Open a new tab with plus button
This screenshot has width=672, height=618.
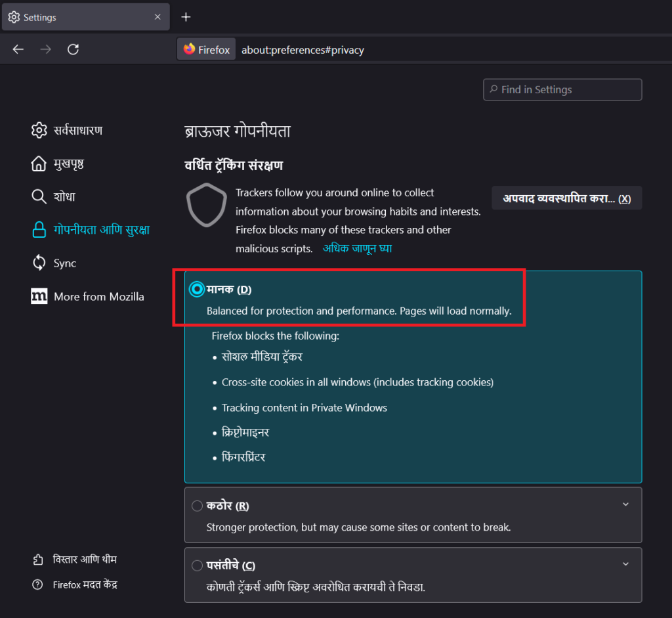point(186,17)
